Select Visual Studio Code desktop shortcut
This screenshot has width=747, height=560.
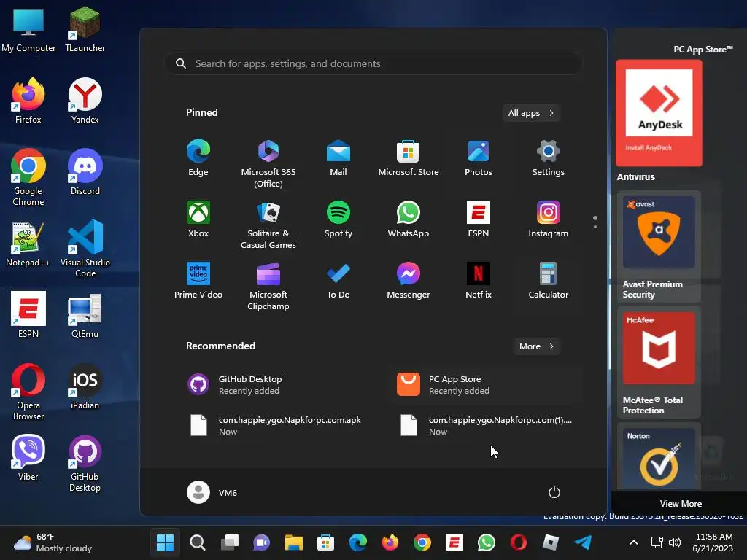pos(85,249)
